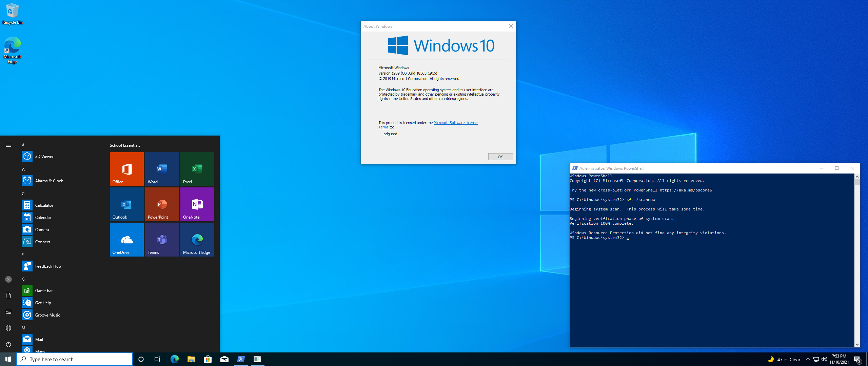Click the Office tile
Viewport: 868px width, 366px height.
click(x=127, y=169)
